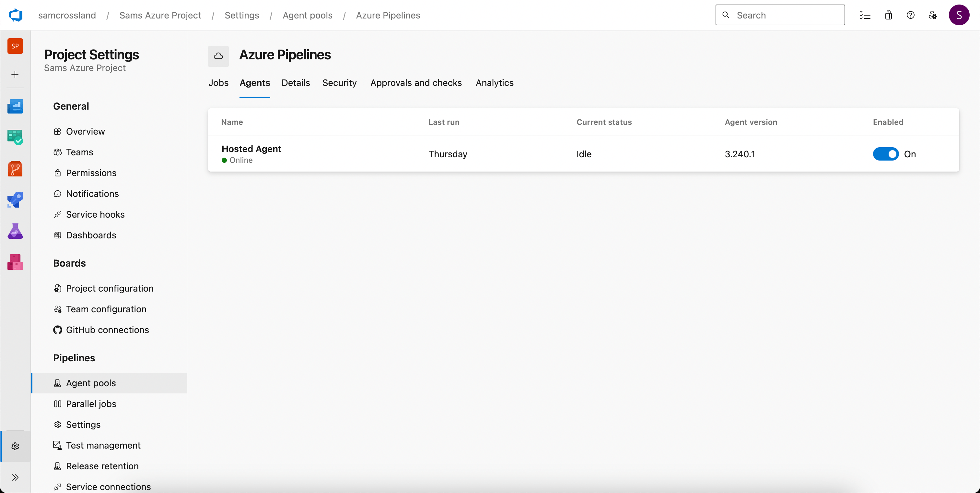Open GitHub connections
Viewport: 980px width, 493px height.
click(x=107, y=330)
